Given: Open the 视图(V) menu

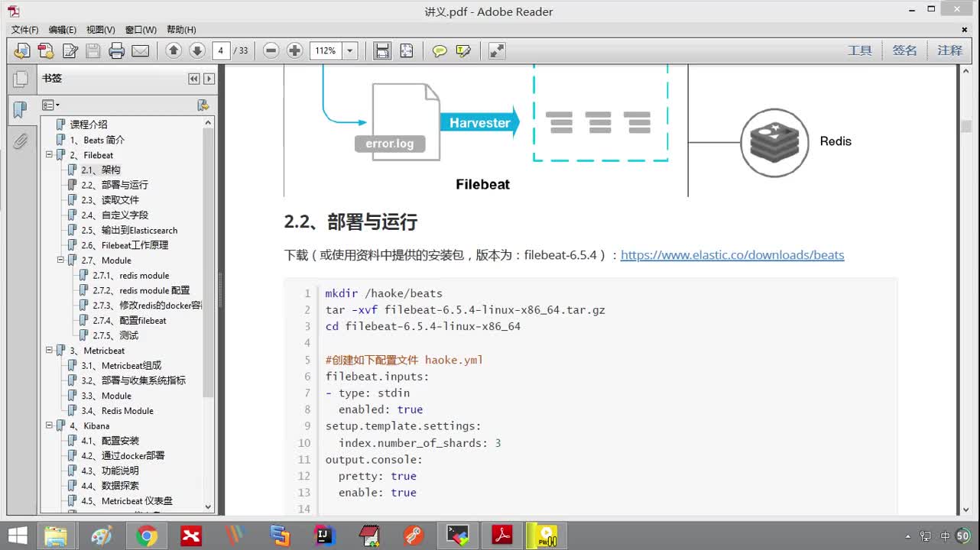Looking at the screenshot, I should [101, 30].
